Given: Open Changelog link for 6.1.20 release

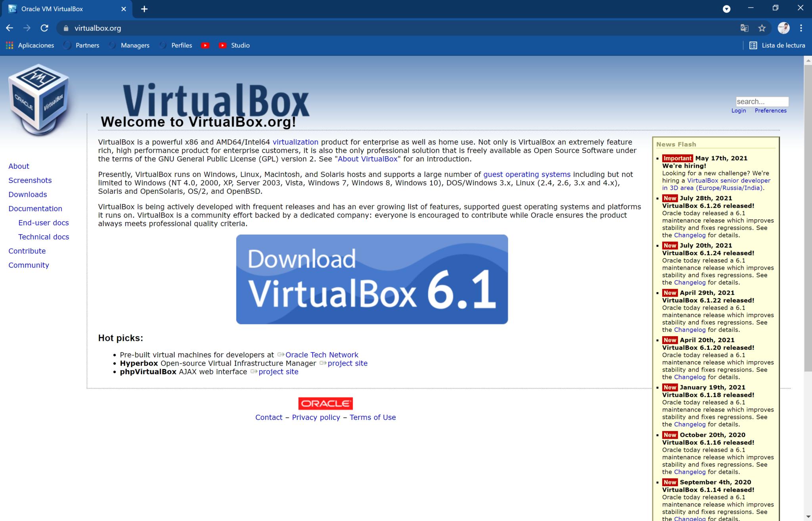Looking at the screenshot, I should click(x=690, y=377).
